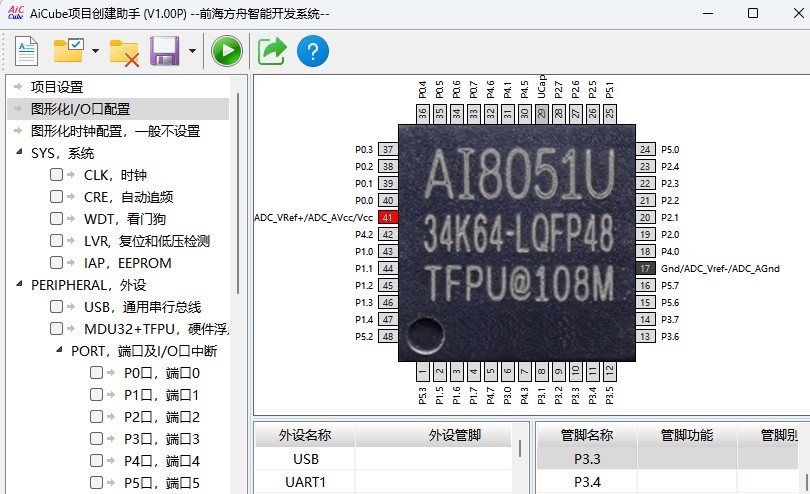Open the blue question mark help
Screen dimensions: 810x494
(313, 51)
